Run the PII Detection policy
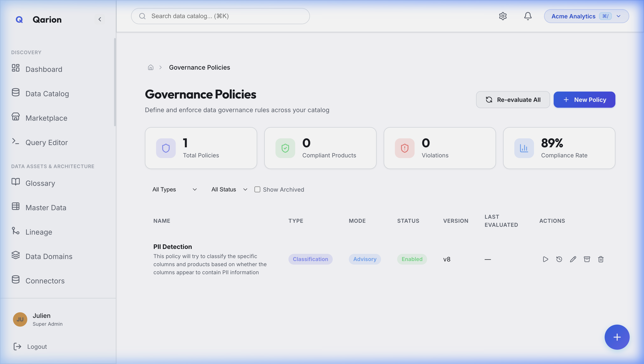Viewport: 644px width, 364px height. [546, 259]
